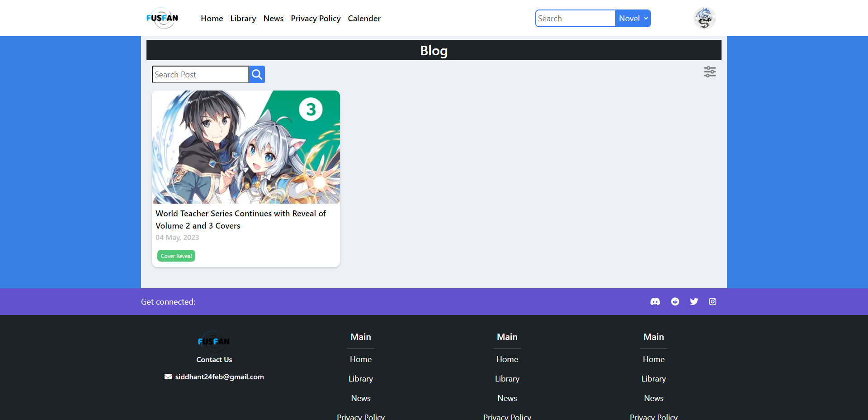Click the Contact Us footer heading
868x420 pixels.
(x=214, y=359)
